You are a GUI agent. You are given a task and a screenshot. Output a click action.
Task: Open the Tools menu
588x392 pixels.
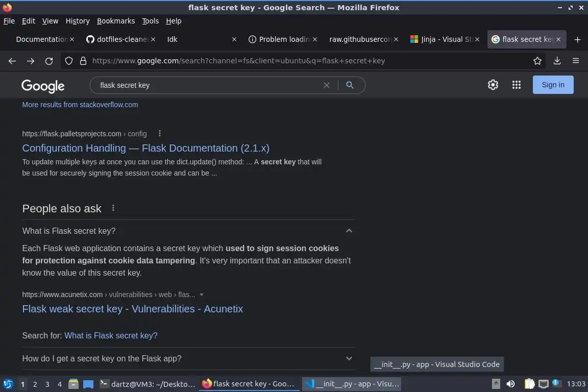pyautogui.click(x=151, y=21)
